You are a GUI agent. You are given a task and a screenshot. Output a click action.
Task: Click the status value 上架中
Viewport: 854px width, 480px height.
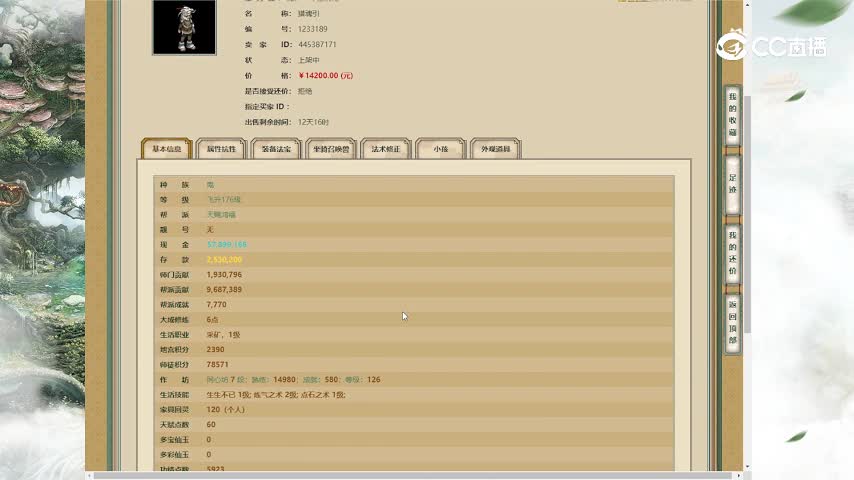[x=309, y=60]
